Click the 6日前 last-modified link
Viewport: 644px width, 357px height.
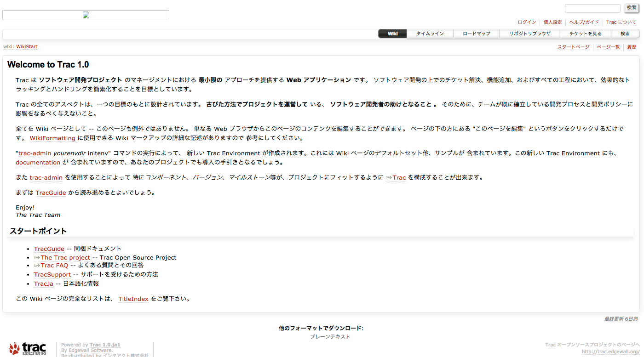click(631, 319)
